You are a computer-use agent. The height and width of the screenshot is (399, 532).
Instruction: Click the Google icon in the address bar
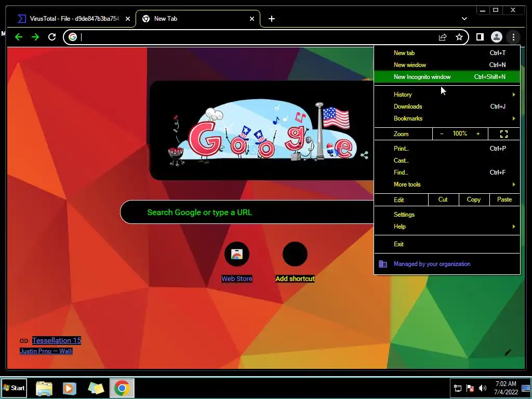coord(73,37)
